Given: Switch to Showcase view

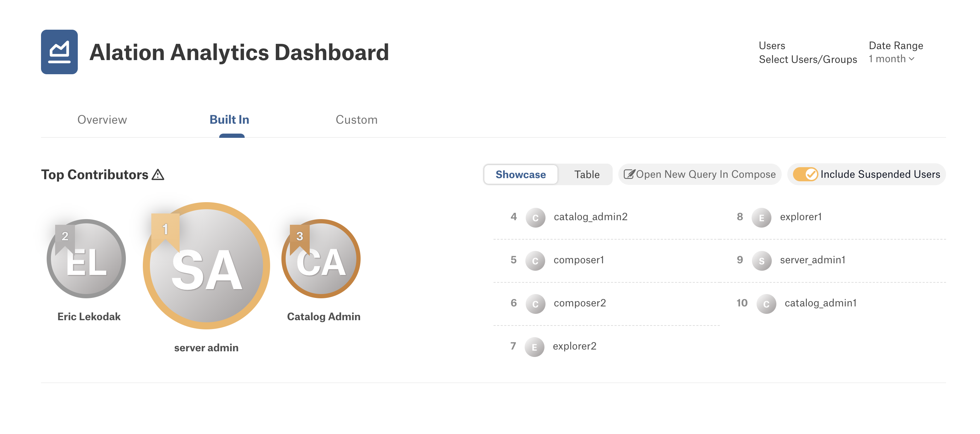Looking at the screenshot, I should click(x=520, y=174).
